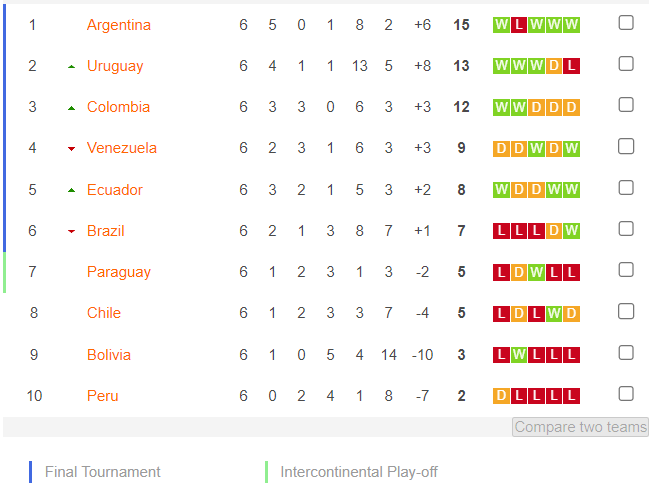
Task: Click the green up arrow beside Uruguay
Action: [x=72, y=67]
